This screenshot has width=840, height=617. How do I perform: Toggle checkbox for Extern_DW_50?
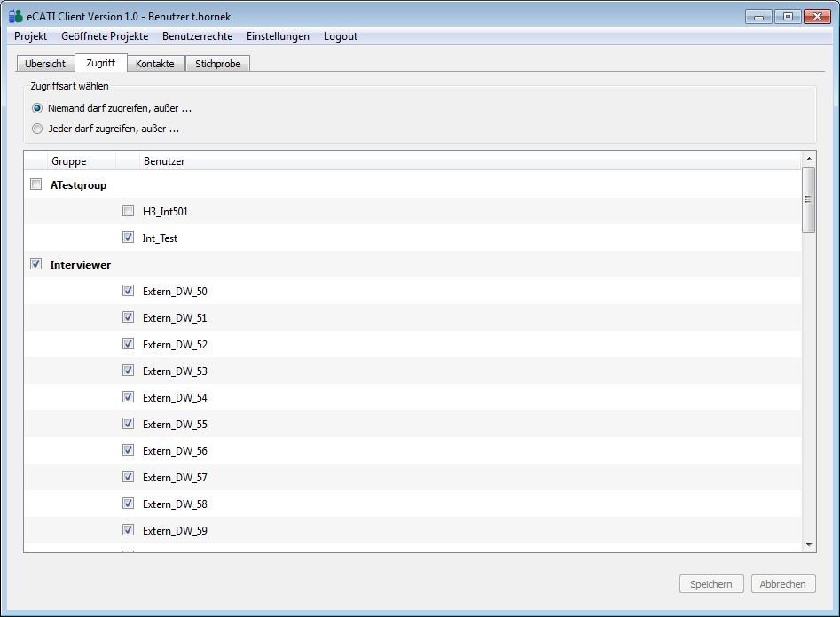click(128, 291)
